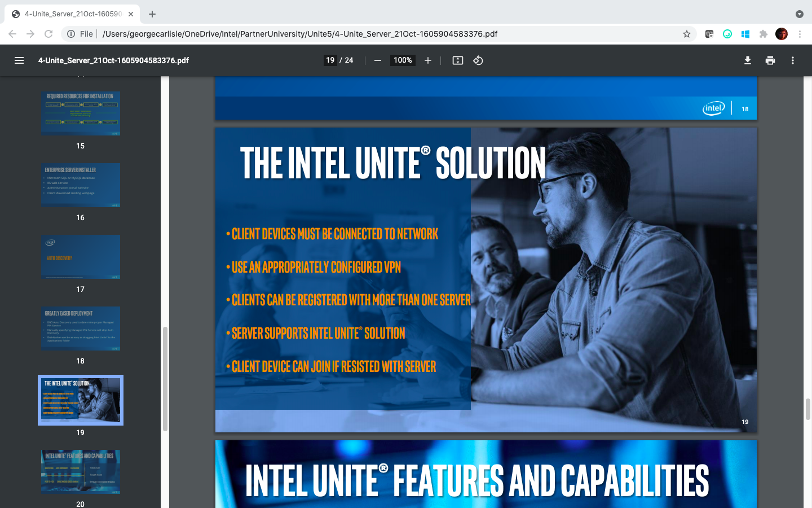
Task: Click the Chrome profile avatar
Action: point(781,34)
